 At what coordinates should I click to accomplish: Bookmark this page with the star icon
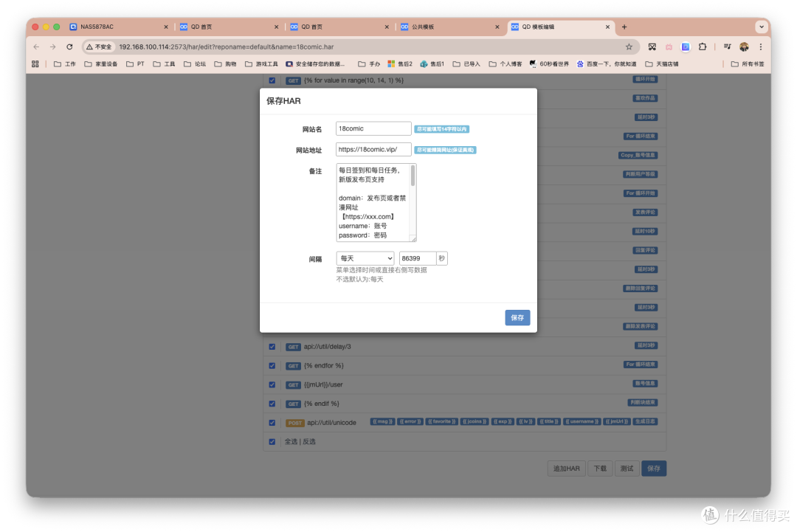[x=629, y=46]
